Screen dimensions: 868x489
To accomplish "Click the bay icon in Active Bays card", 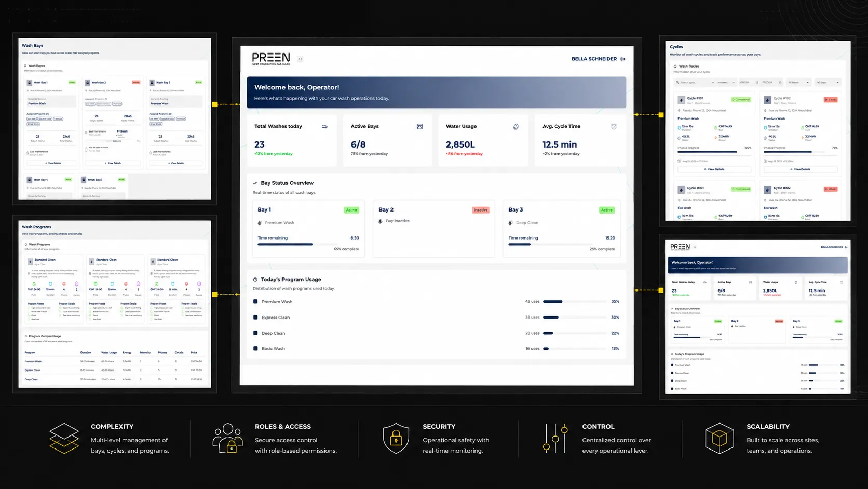I will pos(419,127).
